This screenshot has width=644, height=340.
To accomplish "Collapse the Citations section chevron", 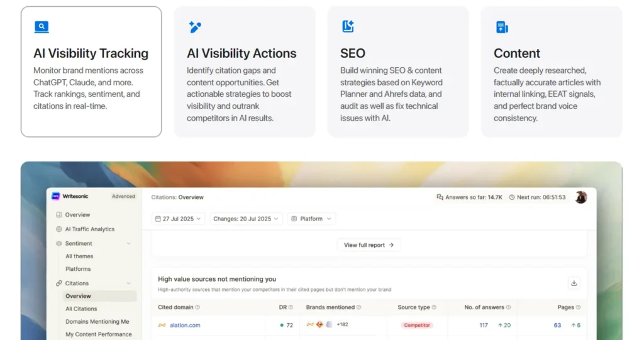I will [128, 283].
